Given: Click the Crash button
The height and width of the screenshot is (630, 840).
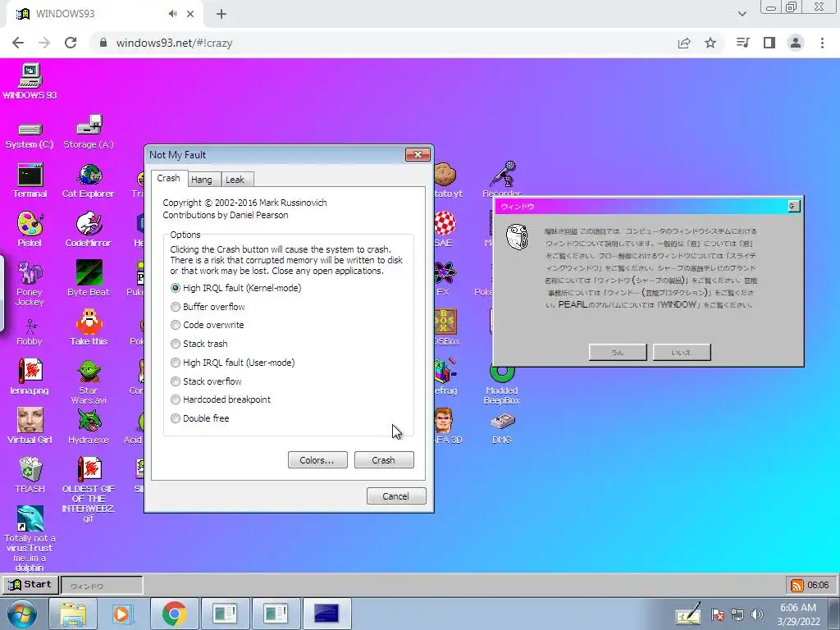Looking at the screenshot, I should [384, 460].
